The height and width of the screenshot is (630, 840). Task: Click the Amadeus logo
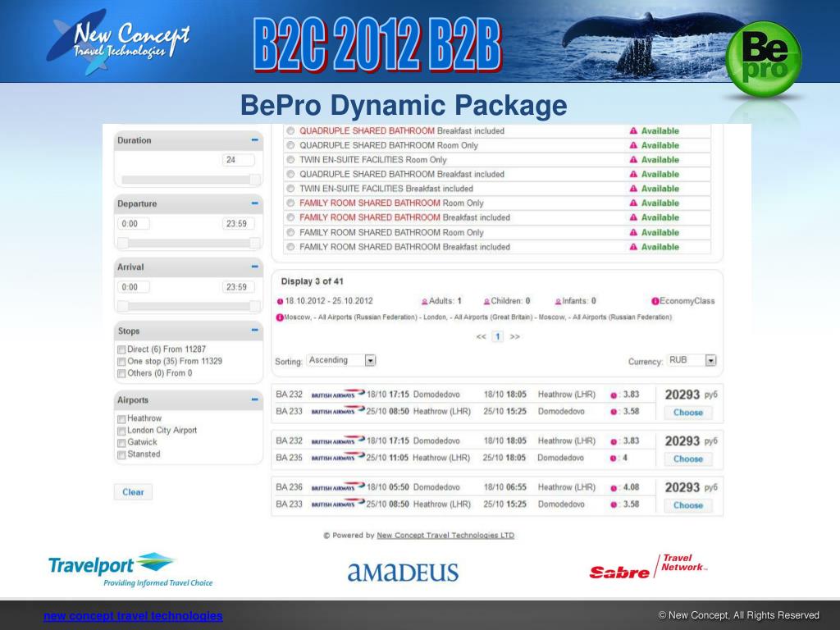pyautogui.click(x=403, y=572)
